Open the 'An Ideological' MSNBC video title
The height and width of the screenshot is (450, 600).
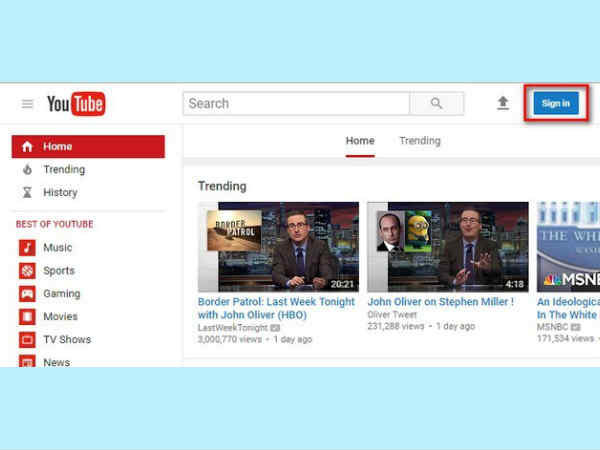point(568,308)
